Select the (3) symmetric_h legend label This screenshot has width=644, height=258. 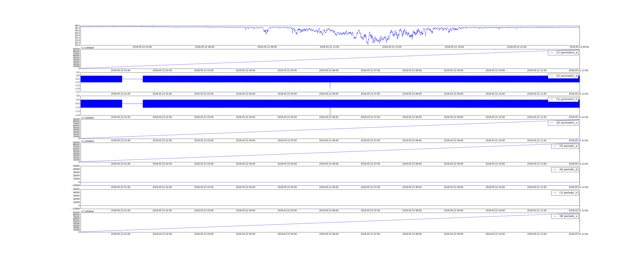[x=566, y=99]
